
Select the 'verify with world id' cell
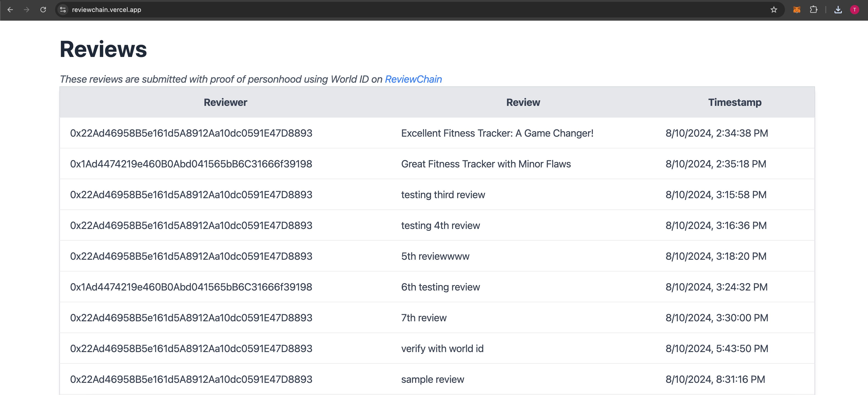point(442,348)
